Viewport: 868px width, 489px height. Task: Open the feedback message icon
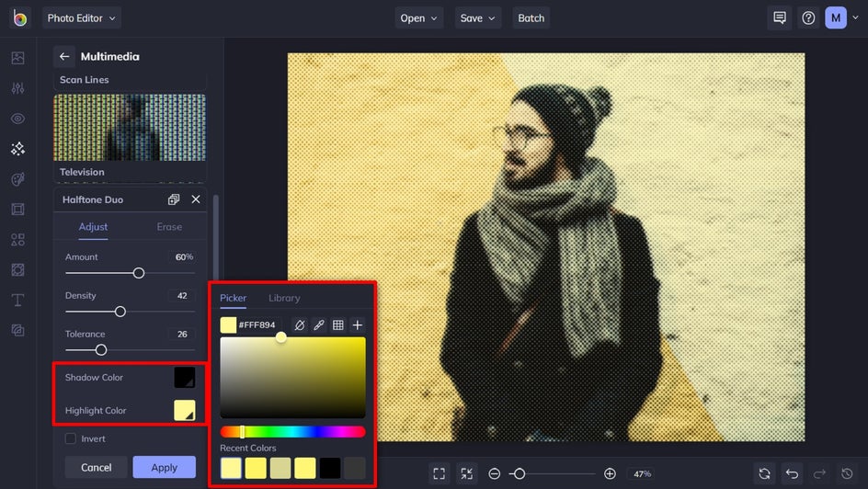[780, 18]
